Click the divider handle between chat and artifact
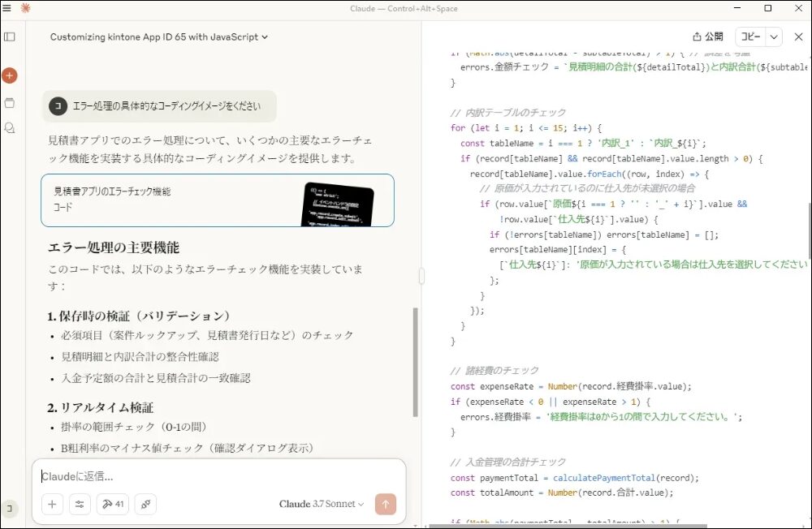This screenshot has height=529, width=812. pyautogui.click(x=421, y=276)
